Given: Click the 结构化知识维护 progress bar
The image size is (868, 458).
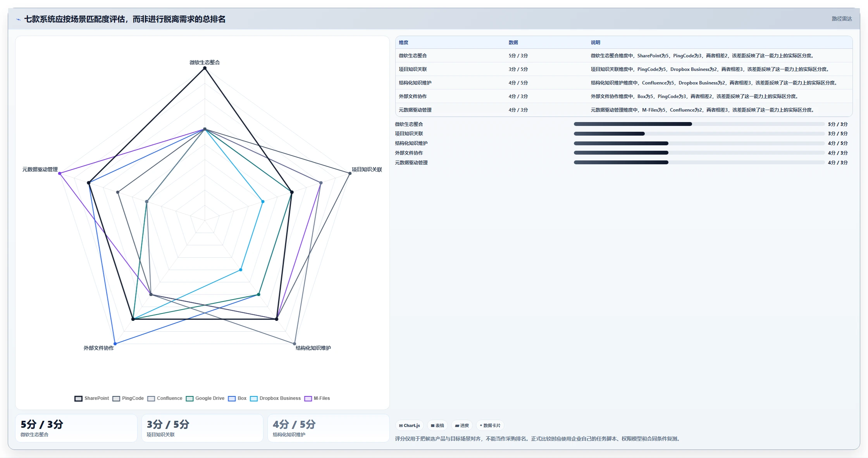Looking at the screenshot, I should (x=699, y=143).
